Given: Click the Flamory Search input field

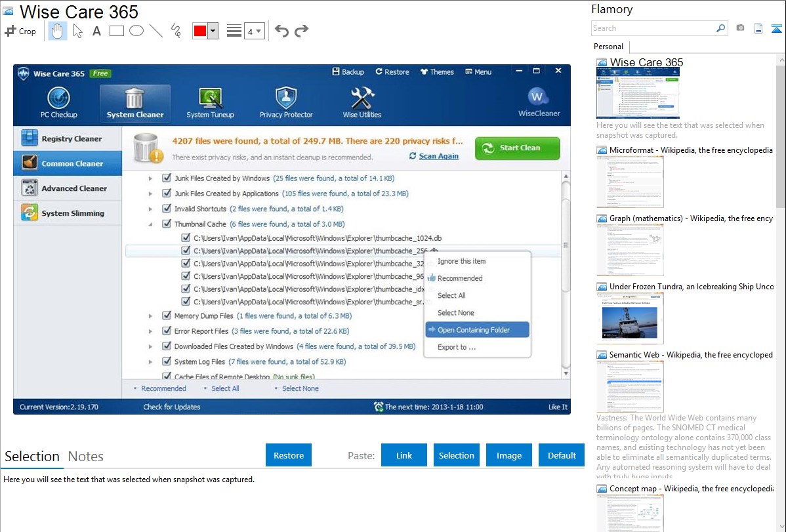Looking at the screenshot, I should [653, 28].
